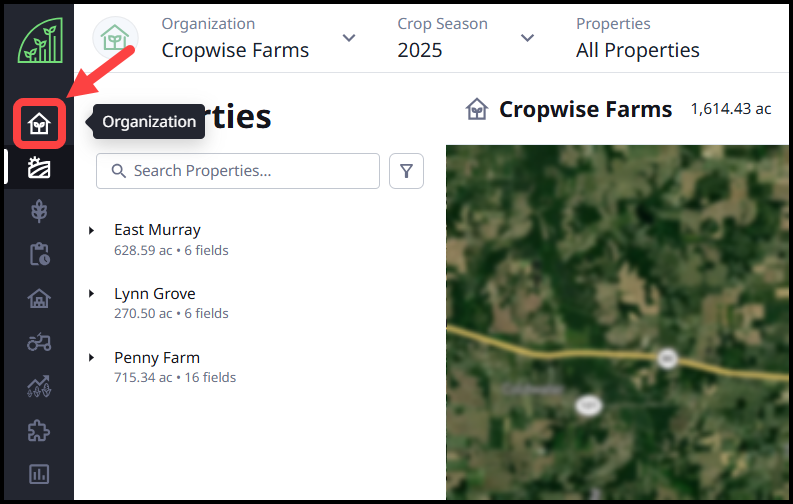Open the All Properties dropdown
Image resolution: width=793 pixels, height=504 pixels.
coord(638,38)
